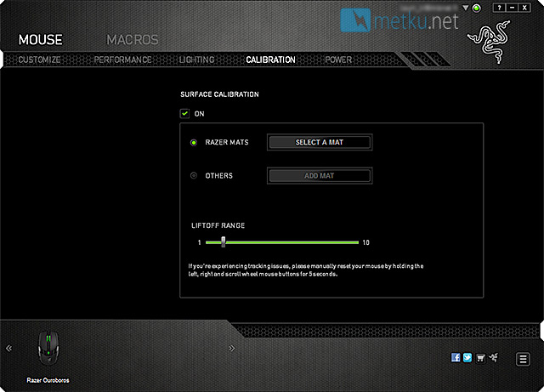
Task: Select the Razer Ouroboros mouse thumbnail
Action: [x=48, y=349]
